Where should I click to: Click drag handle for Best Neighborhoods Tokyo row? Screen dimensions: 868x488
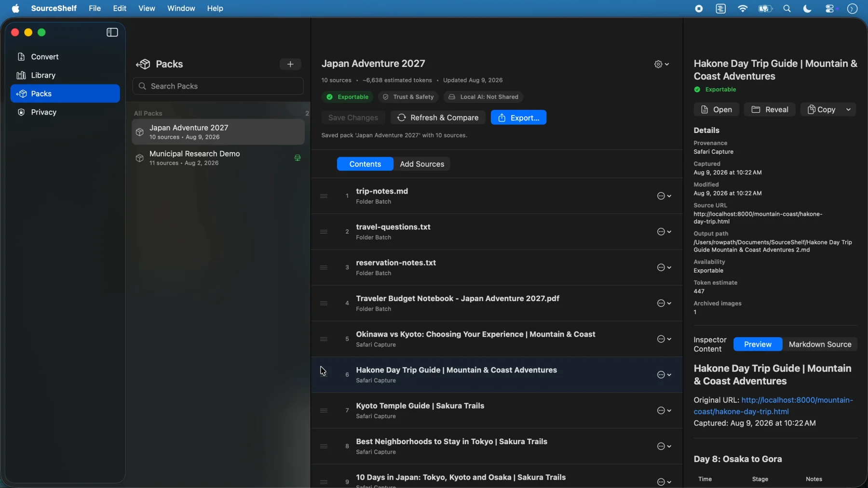click(x=324, y=447)
